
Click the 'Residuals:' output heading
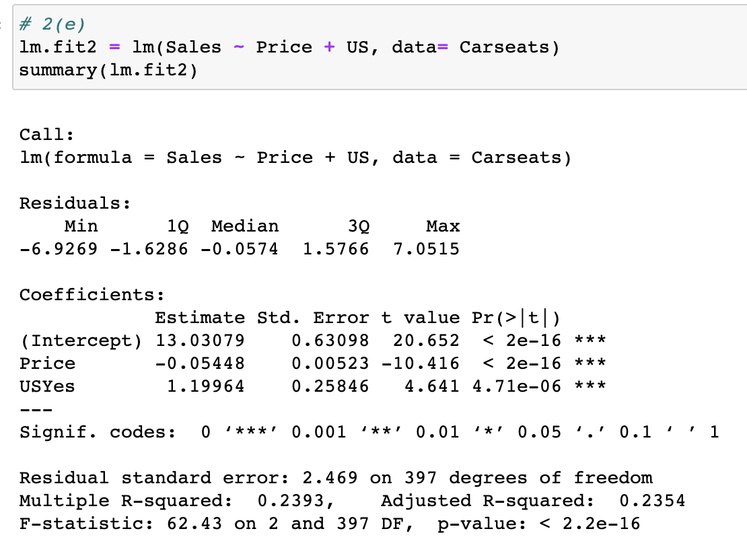click(75, 203)
